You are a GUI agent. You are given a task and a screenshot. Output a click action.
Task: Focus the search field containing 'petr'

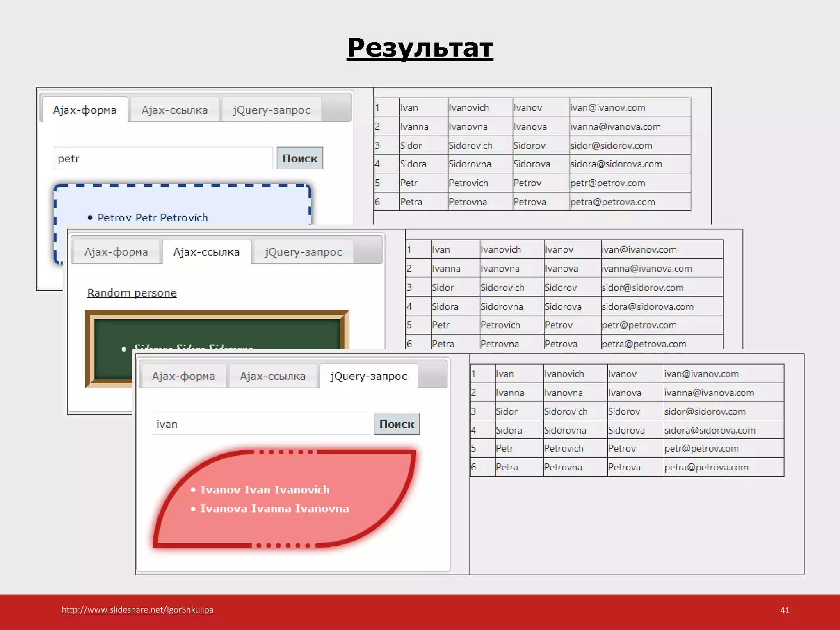click(x=163, y=158)
